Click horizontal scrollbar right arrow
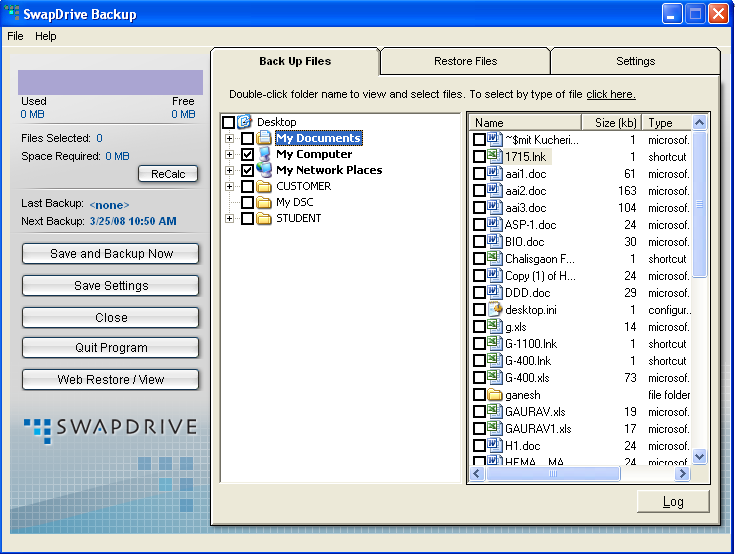Image resolution: width=735 pixels, height=554 pixels. pos(682,473)
